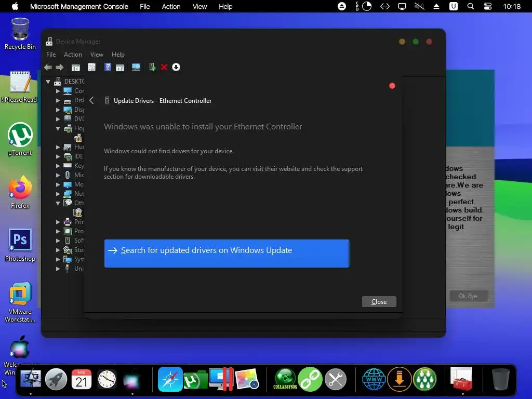Open the Properties toolbar icon
The width and height of the screenshot is (532, 399).
[x=91, y=67]
